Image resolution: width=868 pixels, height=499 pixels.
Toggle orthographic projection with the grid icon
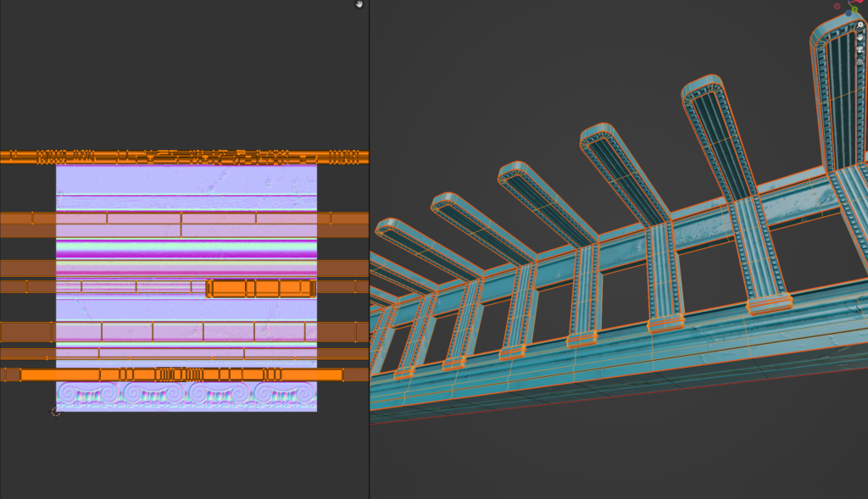click(x=859, y=62)
